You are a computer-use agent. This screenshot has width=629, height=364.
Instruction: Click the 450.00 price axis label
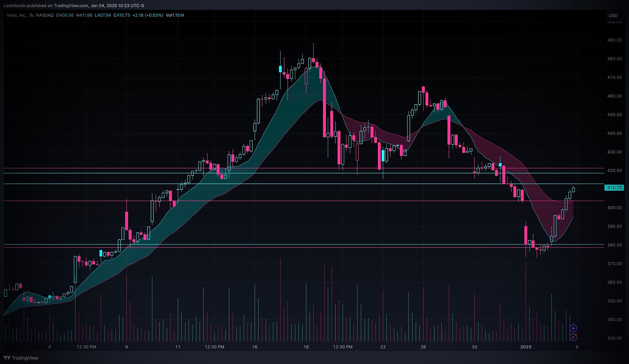(x=615, y=115)
